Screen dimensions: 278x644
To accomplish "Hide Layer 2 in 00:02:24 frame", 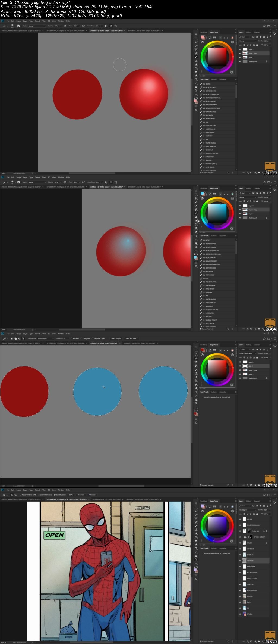I will [x=240, y=49].
